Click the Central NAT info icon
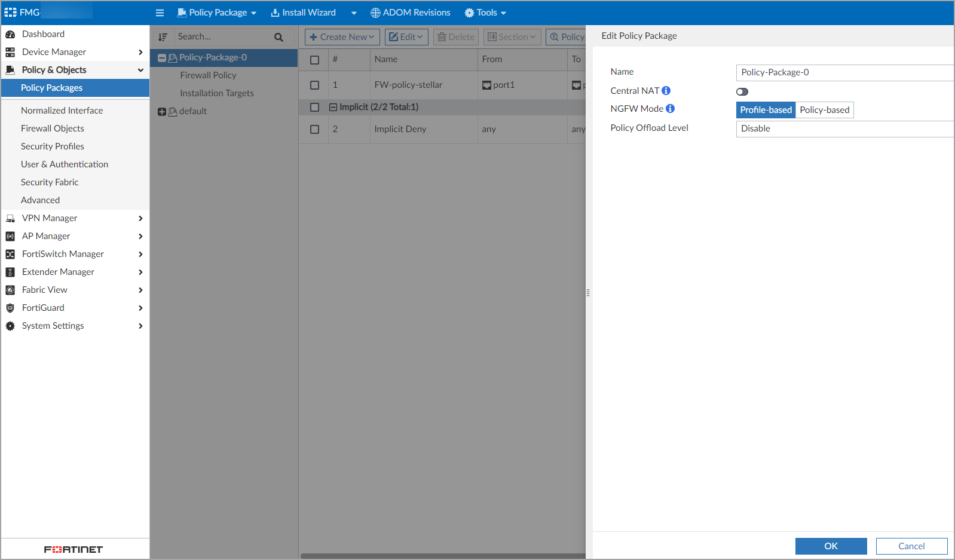 pos(666,91)
